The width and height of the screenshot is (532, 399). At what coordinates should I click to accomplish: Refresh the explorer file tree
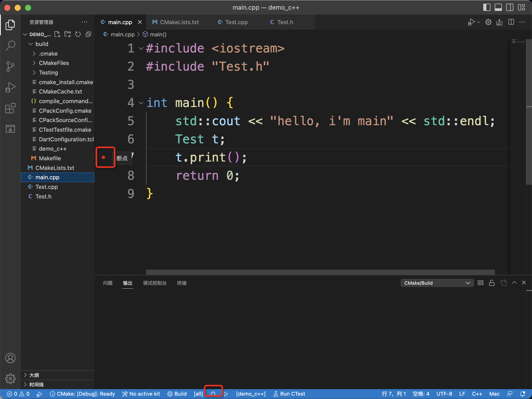pos(78,34)
